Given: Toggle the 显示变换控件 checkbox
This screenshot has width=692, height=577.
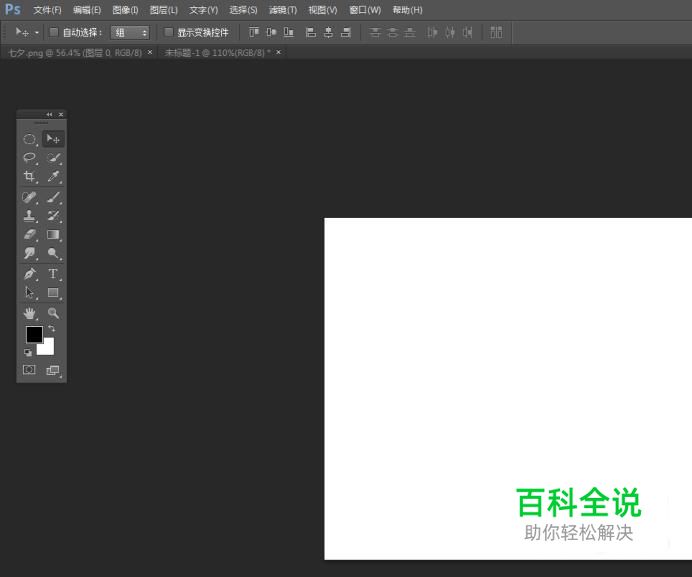Looking at the screenshot, I should (169, 32).
